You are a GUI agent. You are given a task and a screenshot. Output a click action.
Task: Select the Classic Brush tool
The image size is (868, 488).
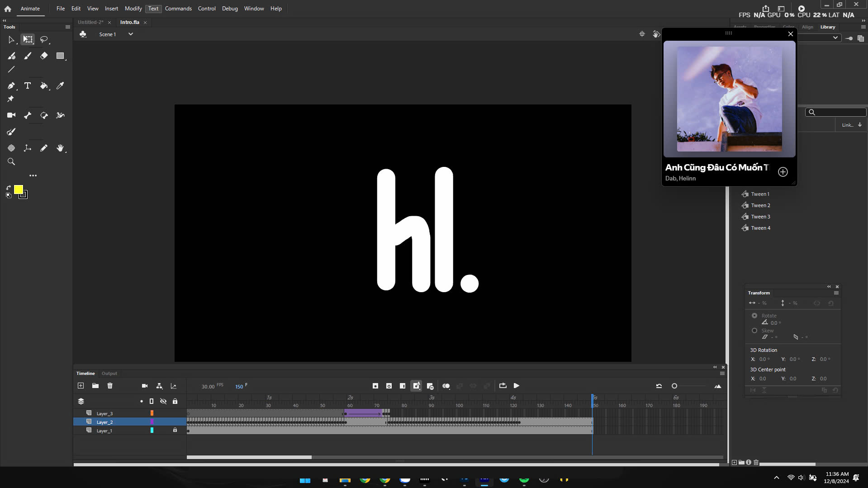click(28, 56)
